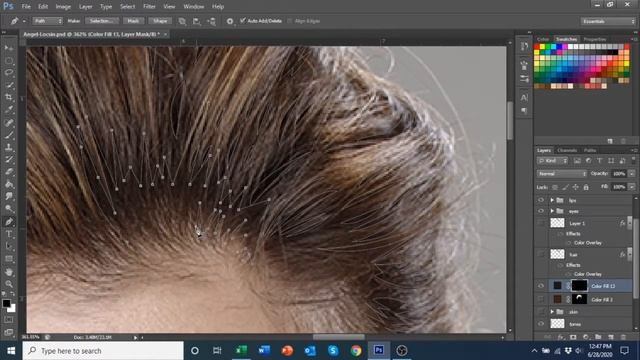This screenshot has height=360, width=640.
Task: Open the Path mode dropdown
Action: pos(48,21)
